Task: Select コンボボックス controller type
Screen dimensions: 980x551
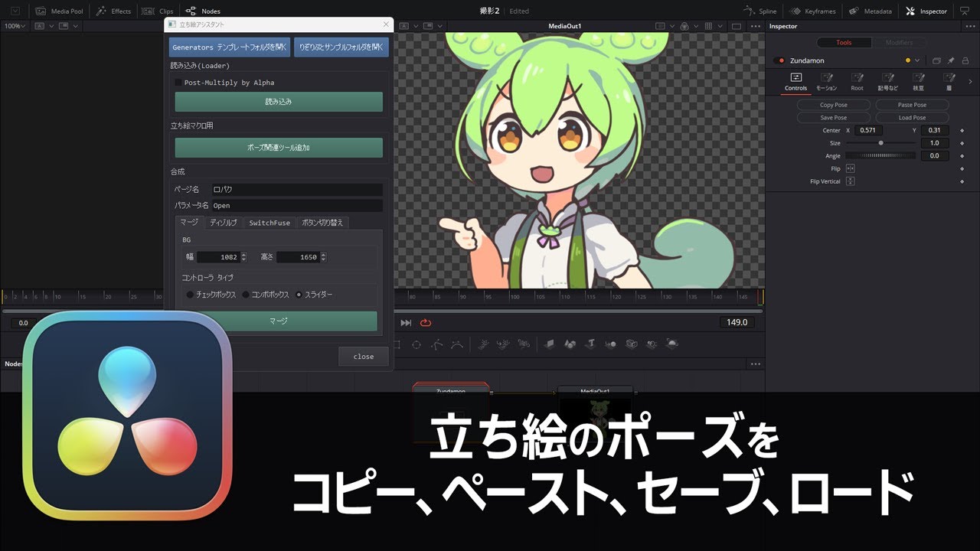Action: point(246,295)
